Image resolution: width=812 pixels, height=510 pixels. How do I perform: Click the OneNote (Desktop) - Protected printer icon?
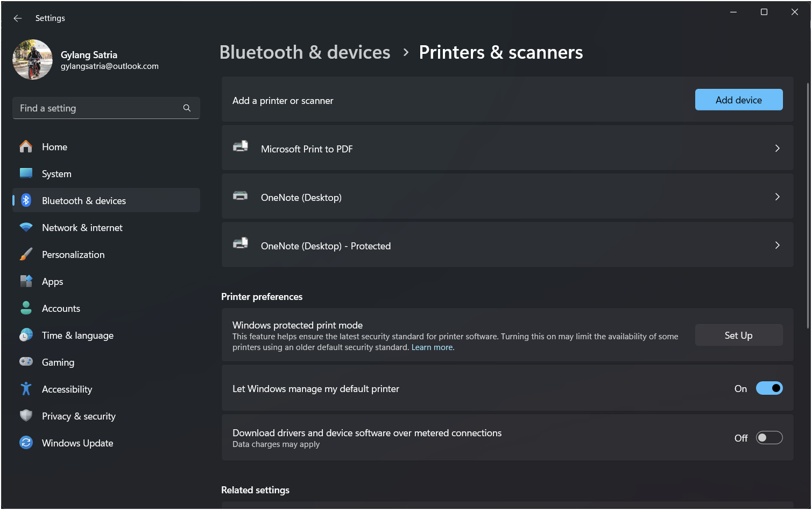(241, 243)
